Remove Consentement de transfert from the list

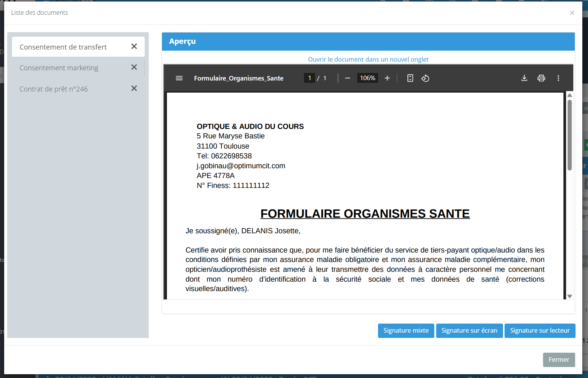[134, 46]
